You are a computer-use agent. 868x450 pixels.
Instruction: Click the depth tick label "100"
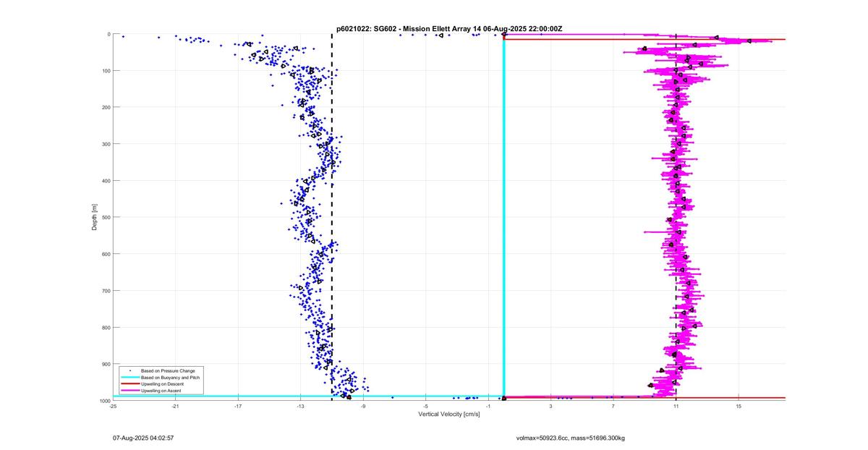(x=106, y=71)
